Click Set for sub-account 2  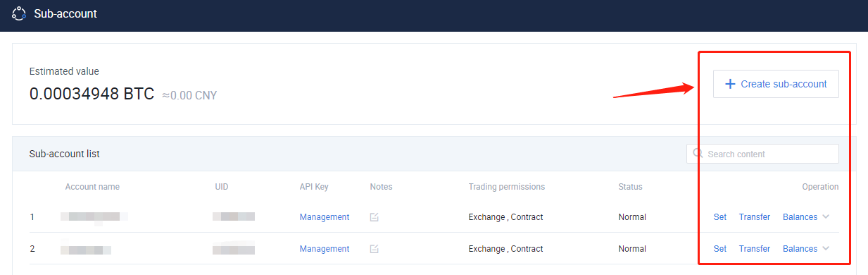(x=719, y=249)
